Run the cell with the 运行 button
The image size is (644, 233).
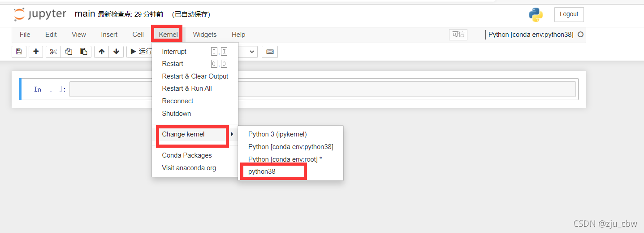point(139,52)
